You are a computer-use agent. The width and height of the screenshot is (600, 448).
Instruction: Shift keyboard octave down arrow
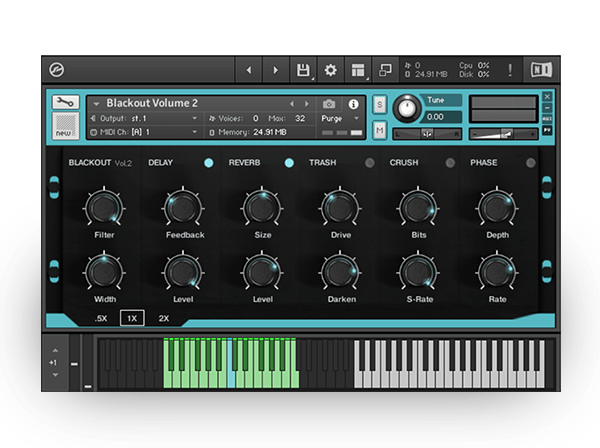55,375
